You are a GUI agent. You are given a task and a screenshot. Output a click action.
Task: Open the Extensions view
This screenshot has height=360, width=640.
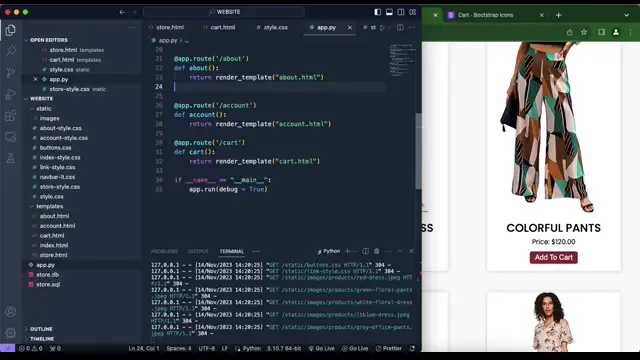(11, 115)
